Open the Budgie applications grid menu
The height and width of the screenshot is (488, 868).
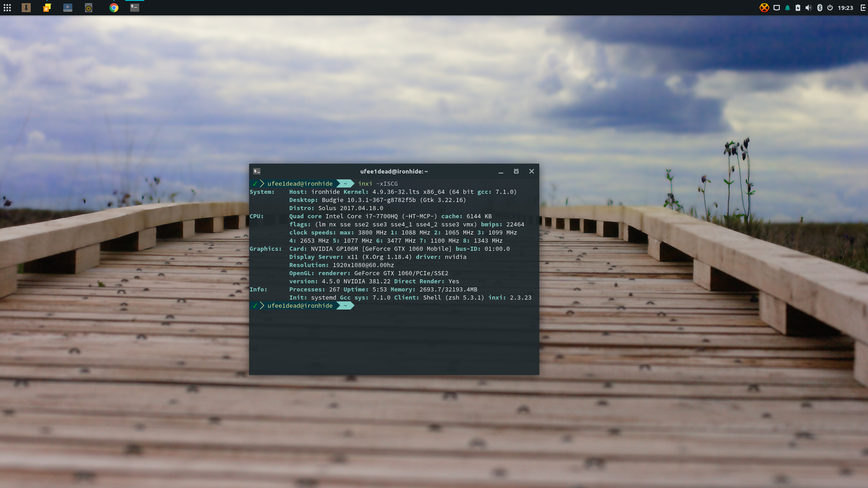tap(7, 8)
